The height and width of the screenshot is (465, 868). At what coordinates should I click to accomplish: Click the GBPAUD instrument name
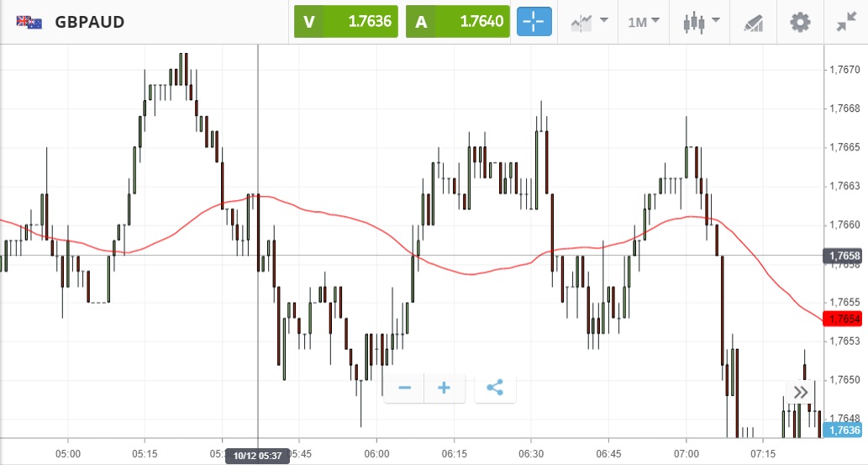click(x=90, y=22)
